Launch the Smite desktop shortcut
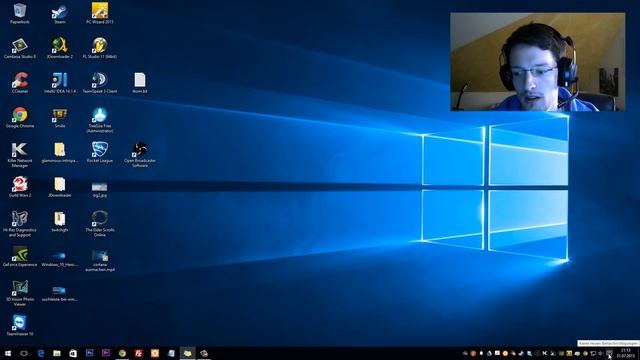 [x=60, y=118]
